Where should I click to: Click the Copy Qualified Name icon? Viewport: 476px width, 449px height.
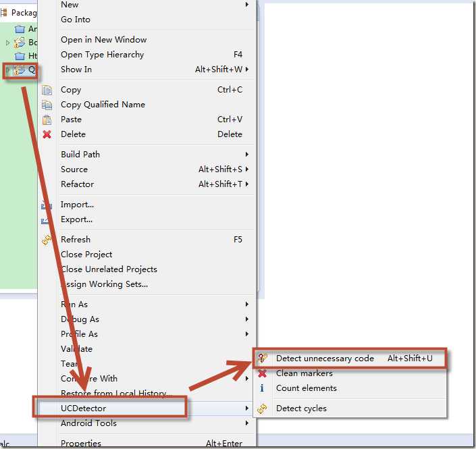(47, 105)
